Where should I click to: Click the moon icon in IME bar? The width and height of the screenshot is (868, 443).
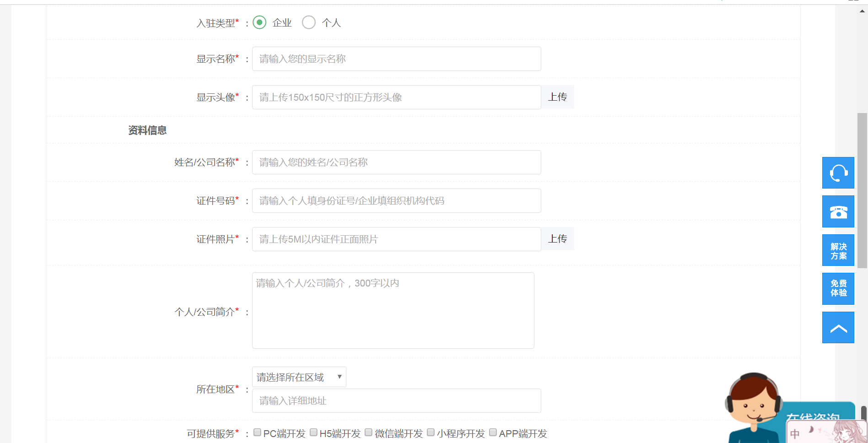(811, 430)
